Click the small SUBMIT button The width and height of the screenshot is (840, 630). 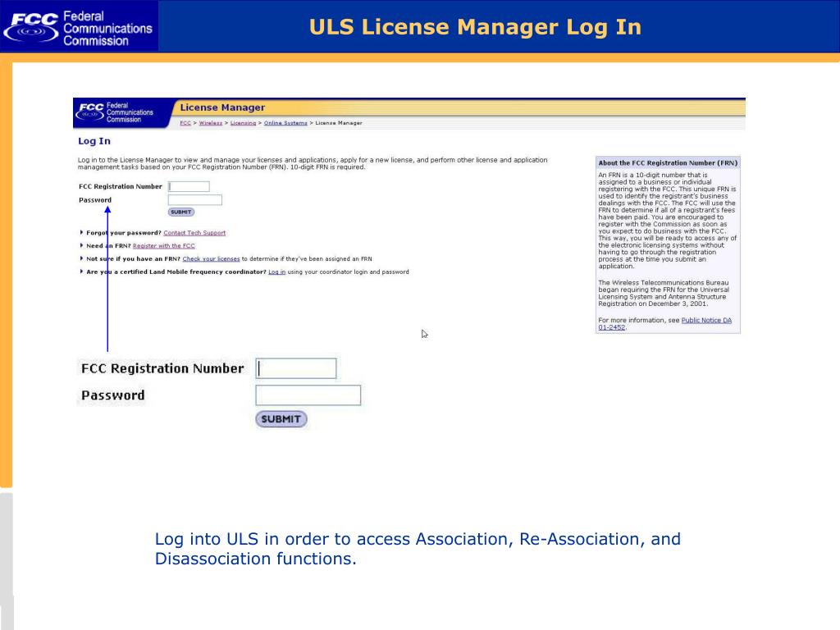coord(181,212)
